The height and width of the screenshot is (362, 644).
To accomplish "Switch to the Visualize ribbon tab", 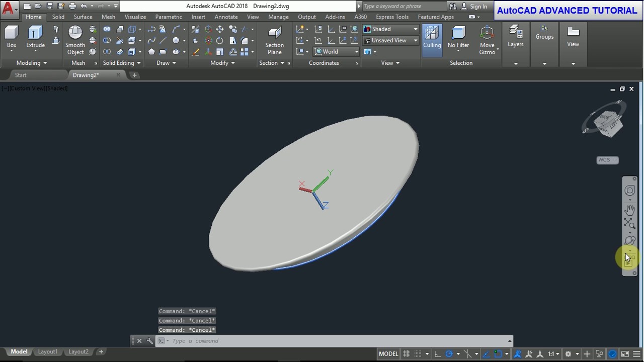I will [x=135, y=17].
